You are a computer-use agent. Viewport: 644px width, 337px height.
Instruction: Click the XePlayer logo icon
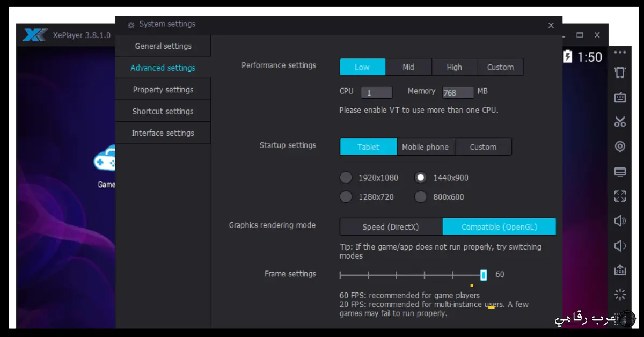(35, 35)
